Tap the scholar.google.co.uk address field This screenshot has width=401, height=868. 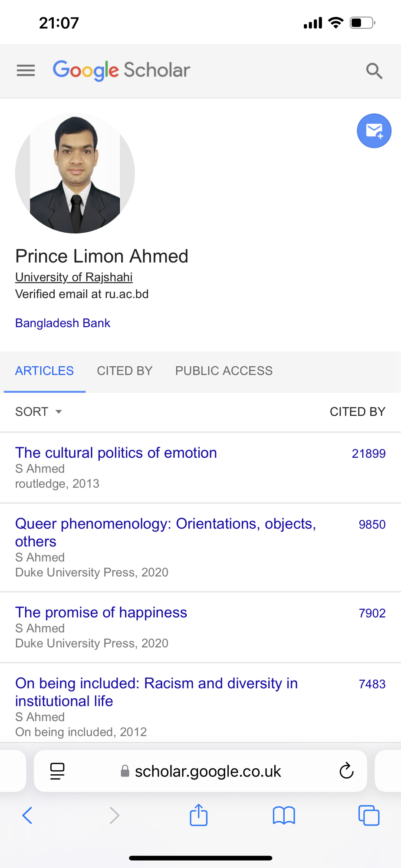207,771
